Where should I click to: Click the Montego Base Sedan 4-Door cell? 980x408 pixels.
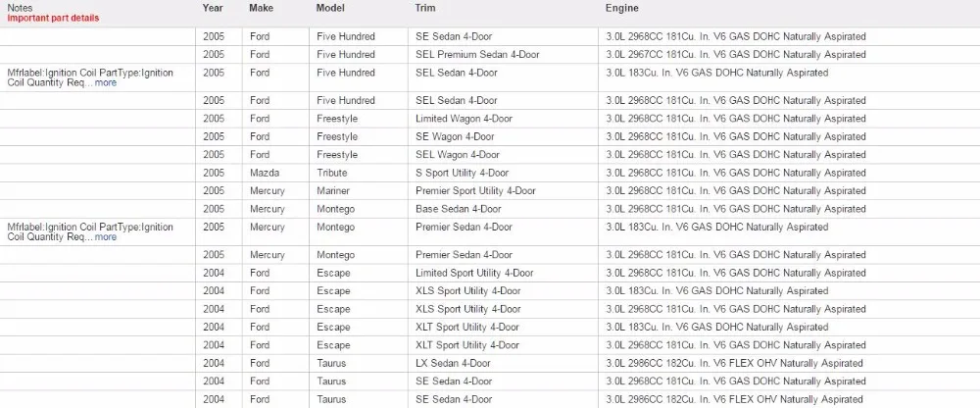503,209
